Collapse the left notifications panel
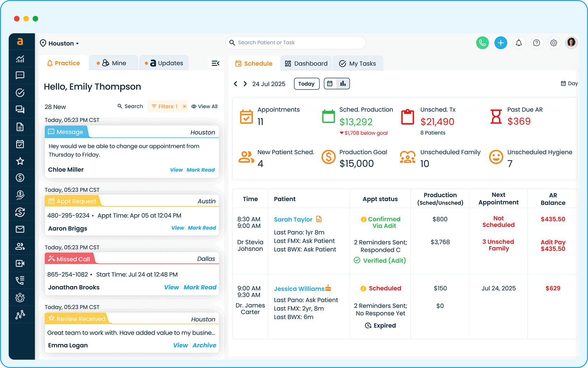Image resolution: width=588 pixels, height=368 pixels. tap(215, 63)
